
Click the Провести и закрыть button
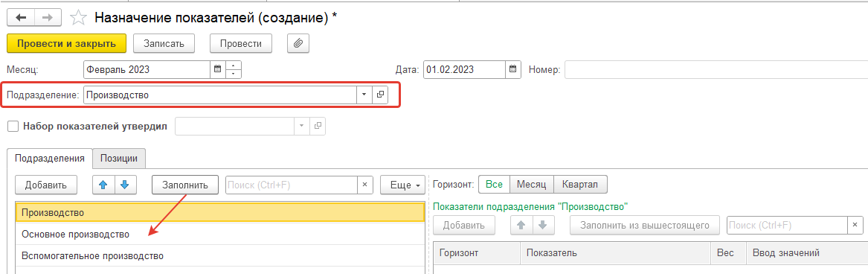point(66,43)
